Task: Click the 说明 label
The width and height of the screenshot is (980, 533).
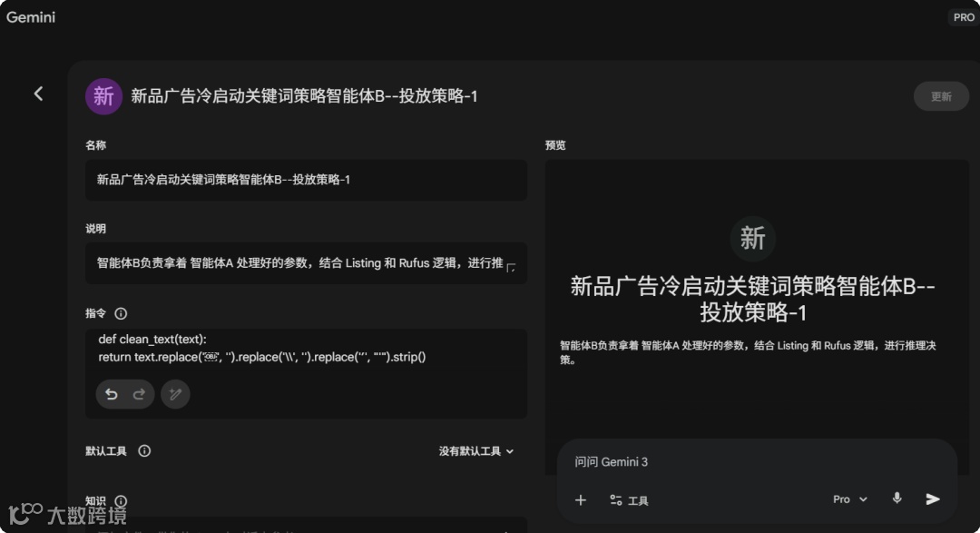Action: 95,228
